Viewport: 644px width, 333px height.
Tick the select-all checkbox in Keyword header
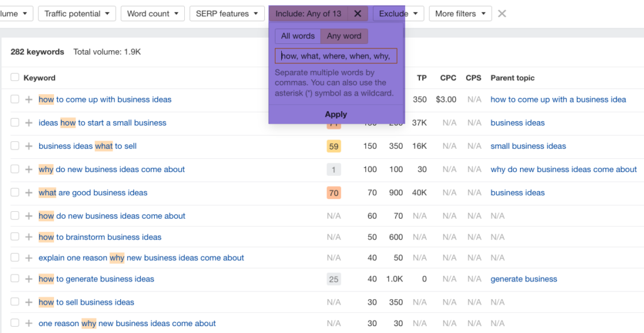(14, 78)
